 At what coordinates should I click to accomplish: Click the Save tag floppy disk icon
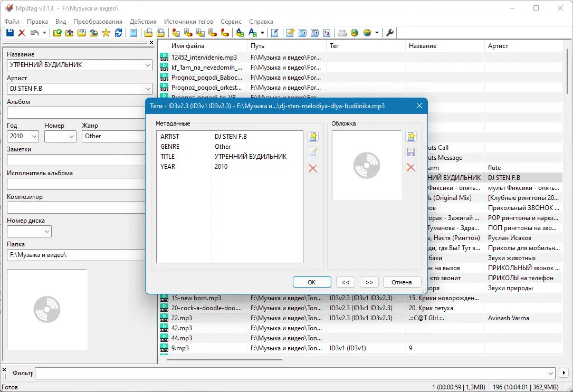click(x=10, y=33)
